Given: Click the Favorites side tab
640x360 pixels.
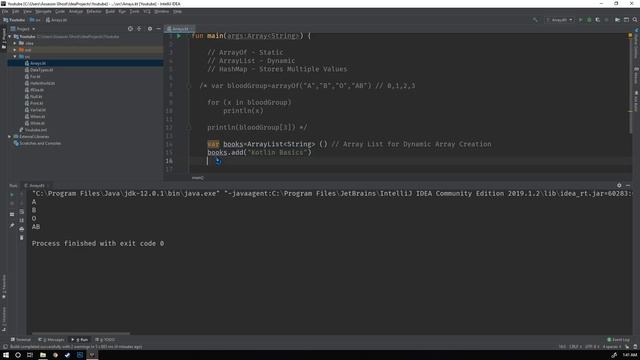Looking at the screenshot, I should pos(4,287).
